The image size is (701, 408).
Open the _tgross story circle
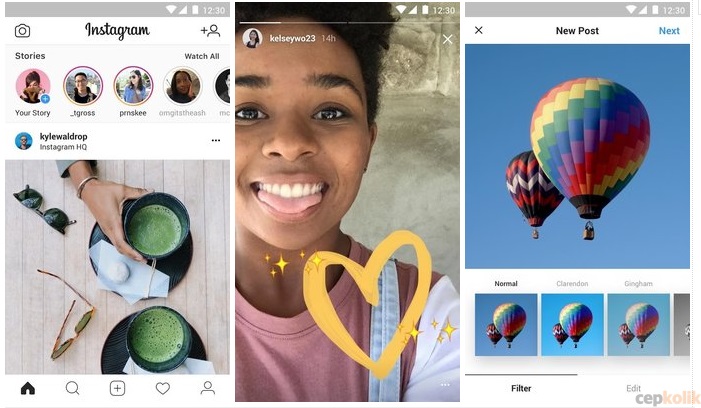(83, 86)
